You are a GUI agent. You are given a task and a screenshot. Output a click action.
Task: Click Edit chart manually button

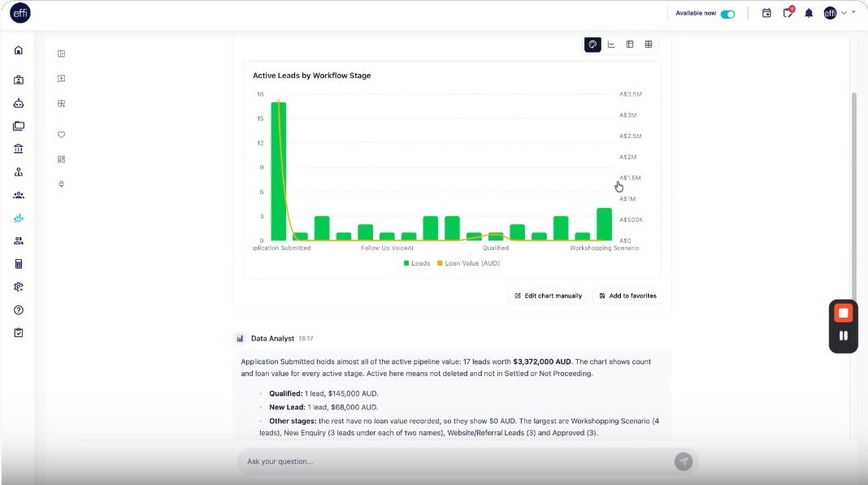point(548,297)
